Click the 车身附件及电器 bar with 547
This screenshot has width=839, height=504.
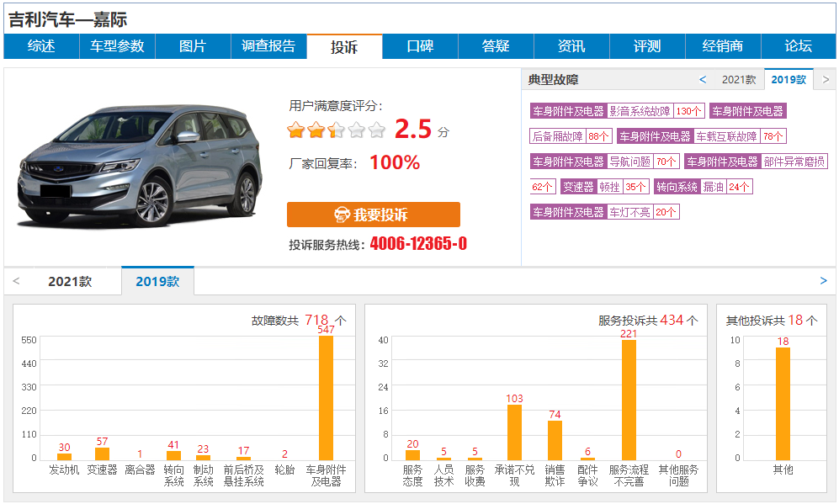point(326,398)
